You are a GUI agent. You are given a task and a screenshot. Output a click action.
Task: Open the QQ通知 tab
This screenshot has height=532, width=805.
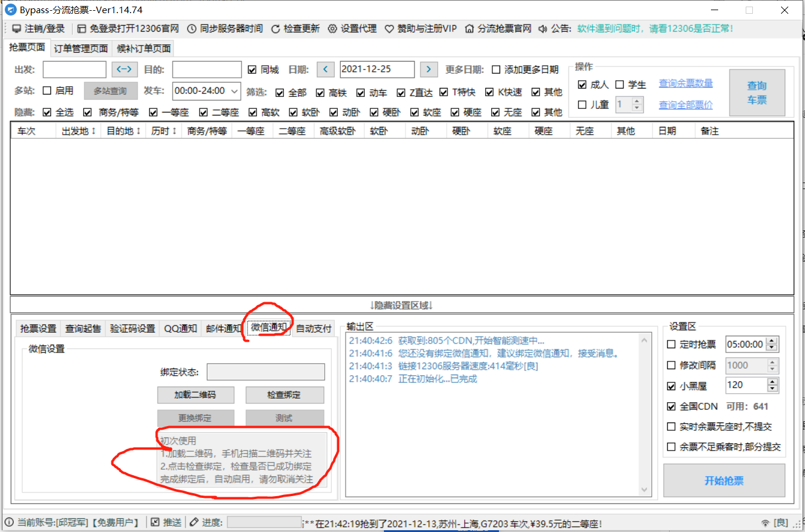pyautogui.click(x=180, y=329)
